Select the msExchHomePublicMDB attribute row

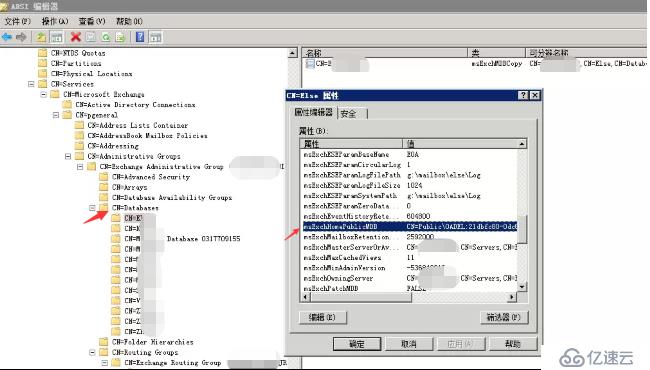click(x=410, y=227)
